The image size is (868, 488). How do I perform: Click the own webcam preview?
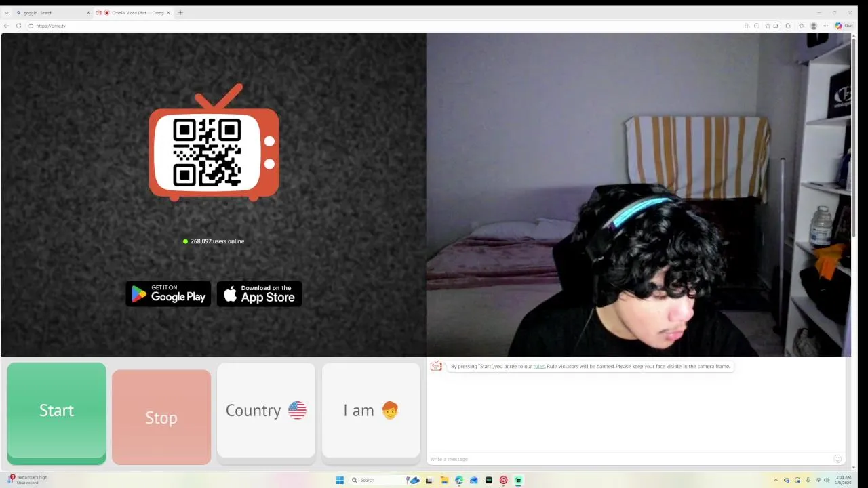638,195
